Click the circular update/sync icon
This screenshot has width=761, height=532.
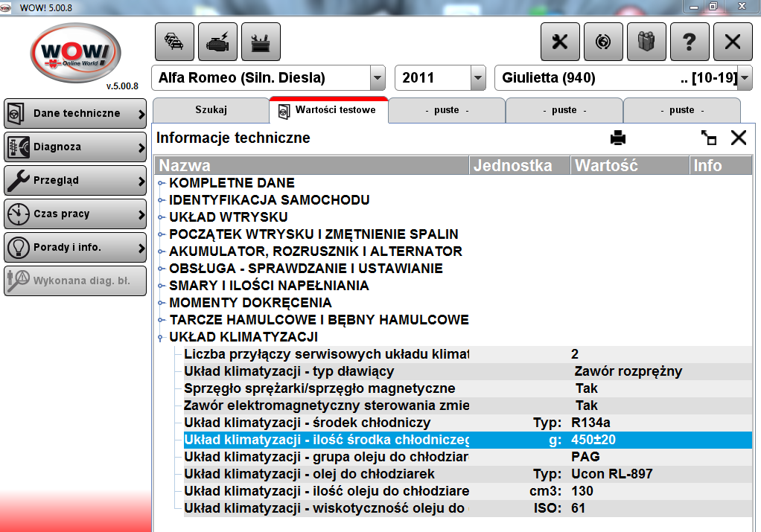[603, 42]
